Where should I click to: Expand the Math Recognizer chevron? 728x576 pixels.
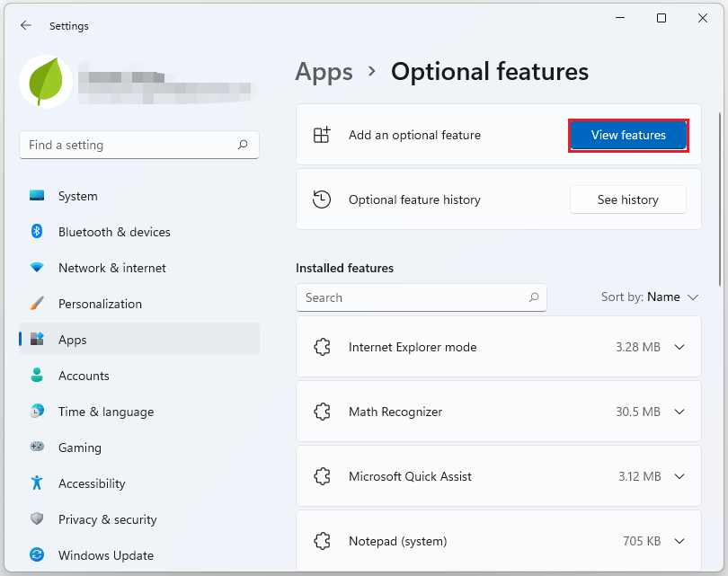point(679,412)
